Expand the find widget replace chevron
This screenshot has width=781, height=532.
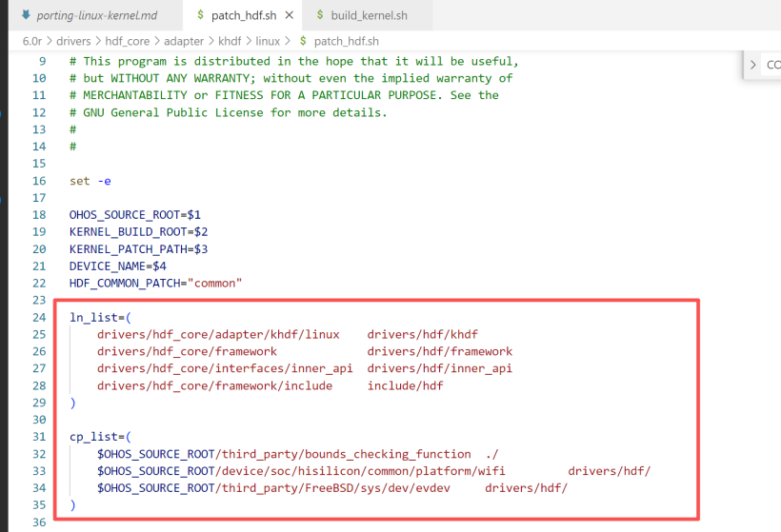click(x=753, y=65)
